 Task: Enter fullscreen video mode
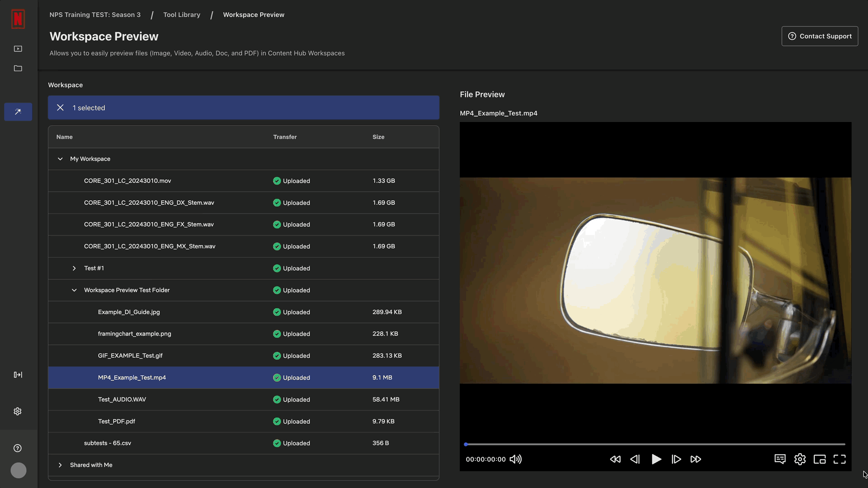coord(840,459)
